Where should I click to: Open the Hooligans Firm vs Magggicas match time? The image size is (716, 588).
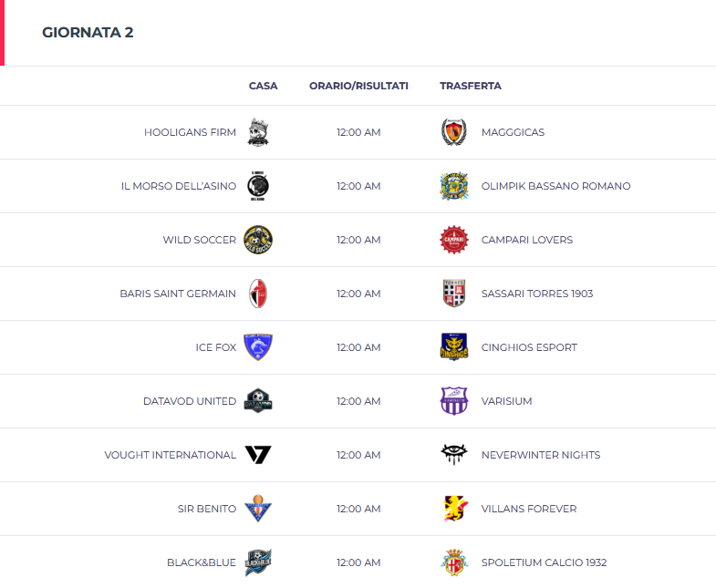[x=358, y=132]
